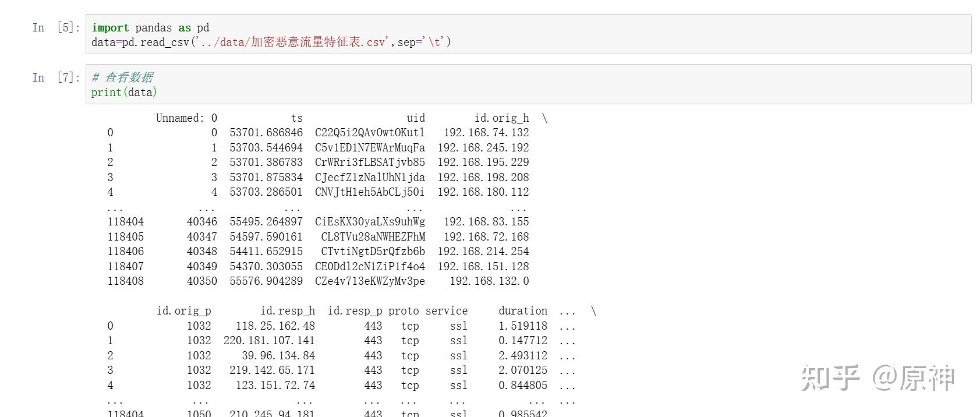This screenshot has height=417, width=980.
Task: Click uid value CNVJtH1eh5AbCLj50i
Action: click(370, 192)
